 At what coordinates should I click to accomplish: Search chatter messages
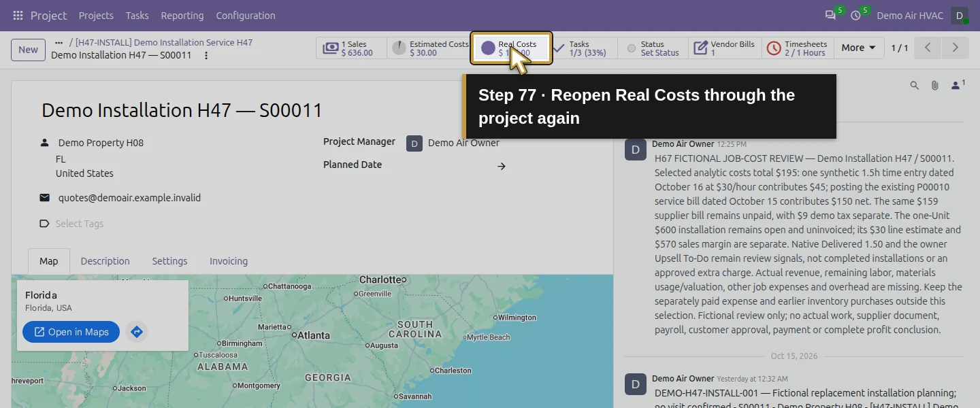pyautogui.click(x=915, y=85)
